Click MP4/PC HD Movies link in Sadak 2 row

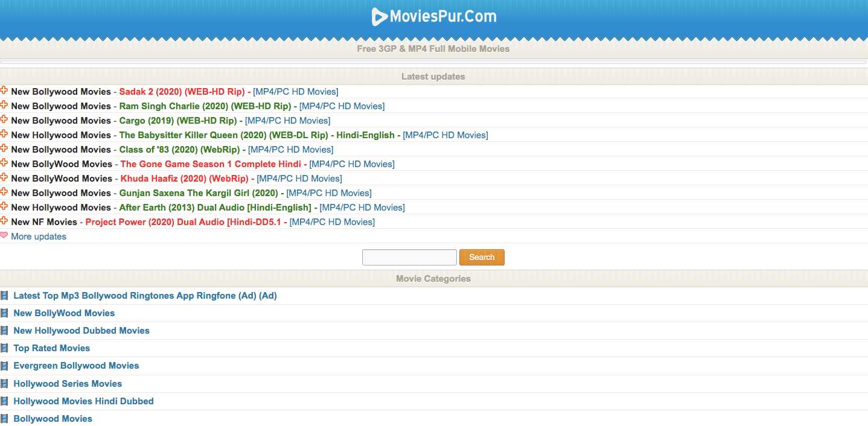coord(296,92)
